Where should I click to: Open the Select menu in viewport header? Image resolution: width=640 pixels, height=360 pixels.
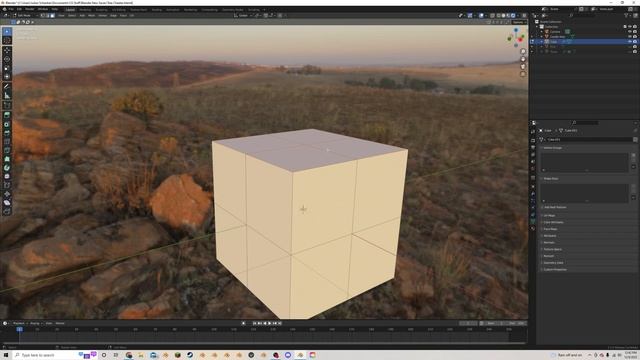coord(72,16)
